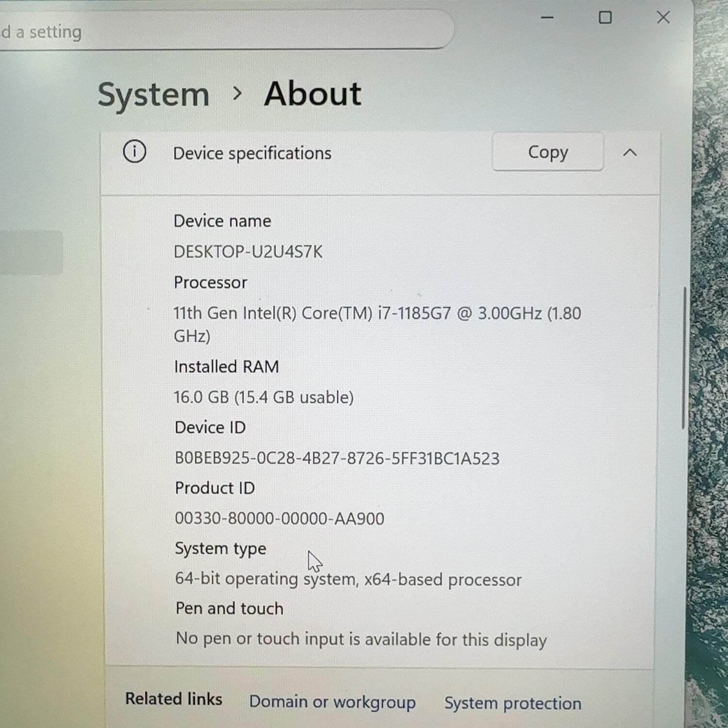Screen dimensions: 728x728
Task: Minimize the Settings window
Action: (x=547, y=18)
